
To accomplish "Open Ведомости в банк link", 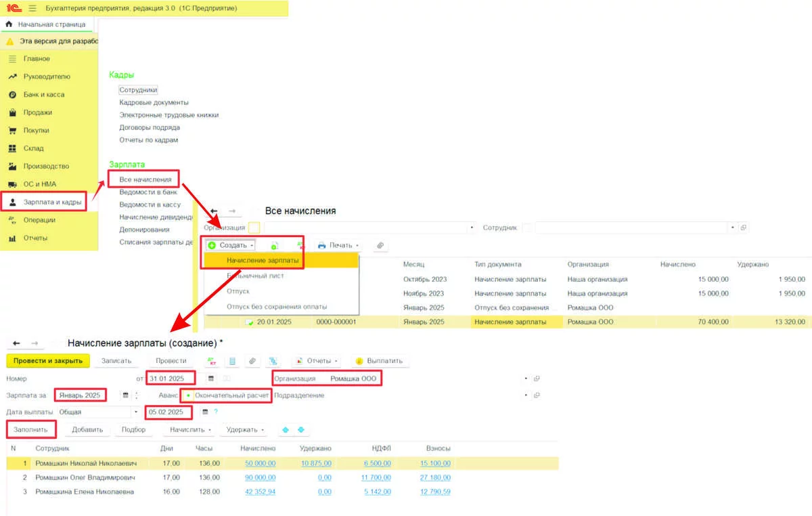I will tap(148, 192).
